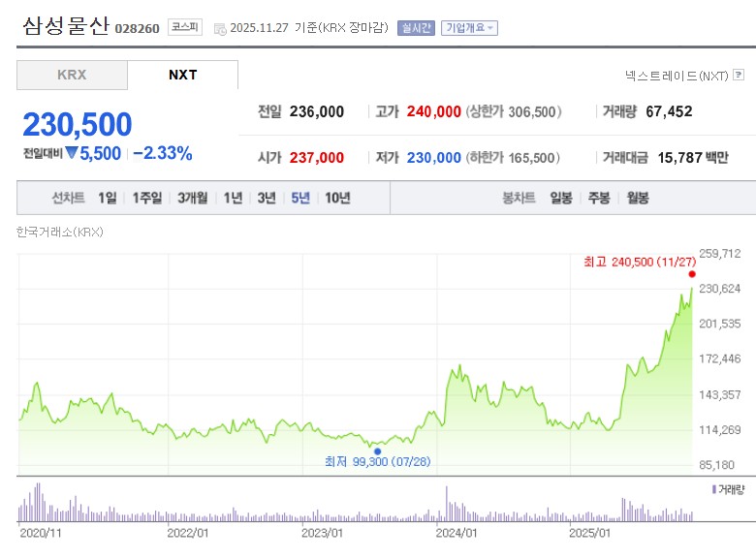Click the 259,712 y-axis label

click(x=720, y=254)
